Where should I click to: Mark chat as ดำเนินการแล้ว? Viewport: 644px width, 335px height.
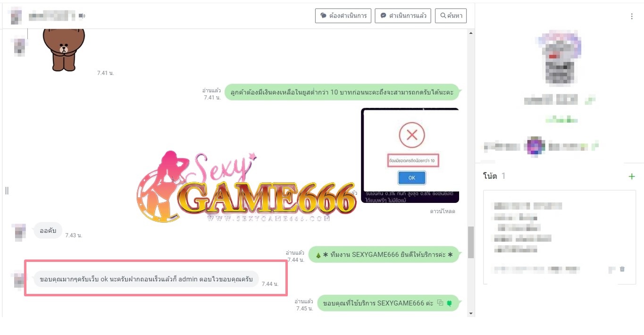click(x=403, y=16)
